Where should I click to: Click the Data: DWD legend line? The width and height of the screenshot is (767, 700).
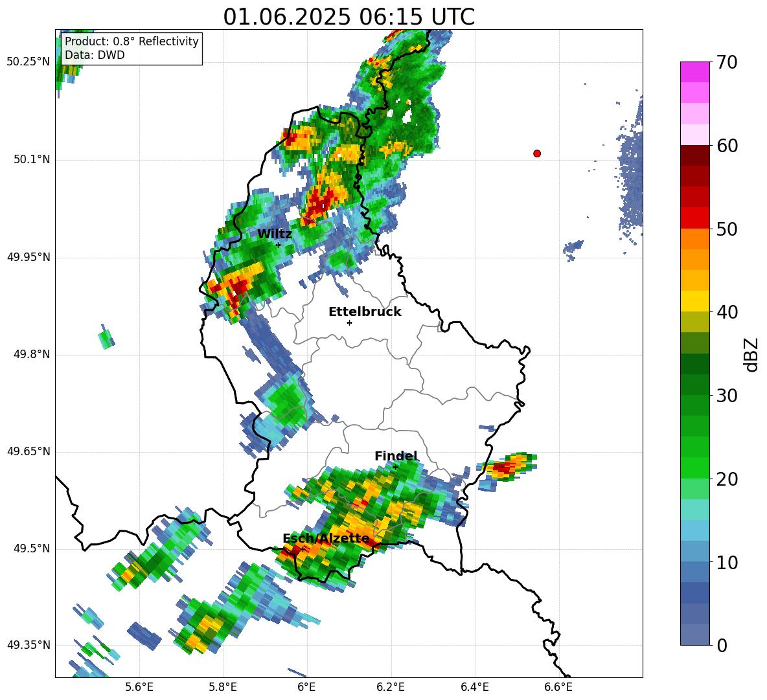(x=95, y=55)
